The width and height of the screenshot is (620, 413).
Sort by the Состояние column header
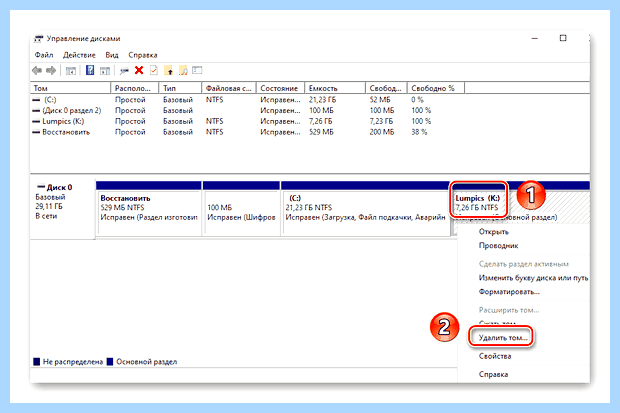pos(280,88)
